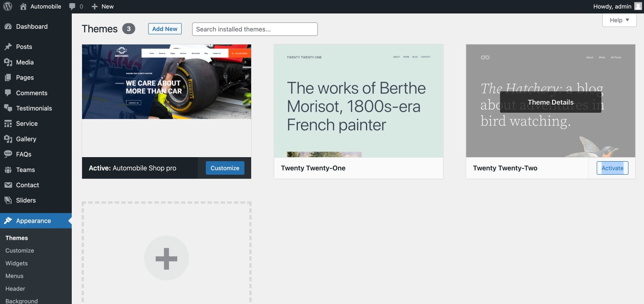This screenshot has height=304, width=644.
Task: Select the Themes submenu link
Action: pyautogui.click(x=17, y=238)
